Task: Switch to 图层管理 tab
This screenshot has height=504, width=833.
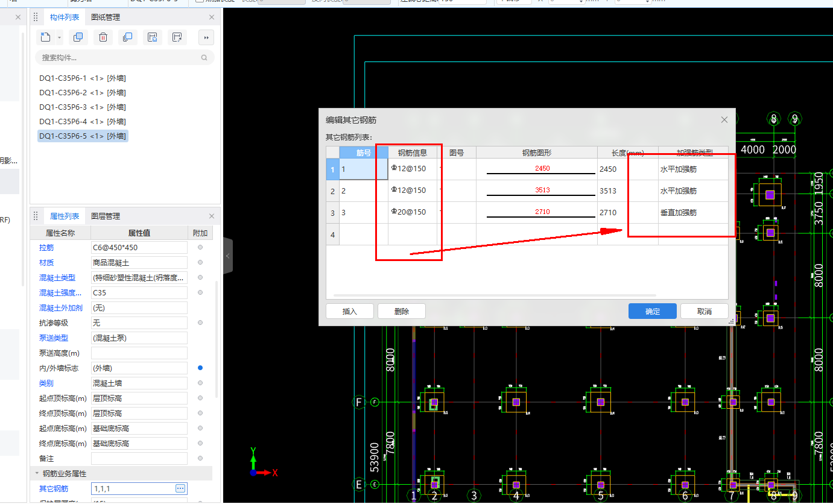Action: click(106, 216)
